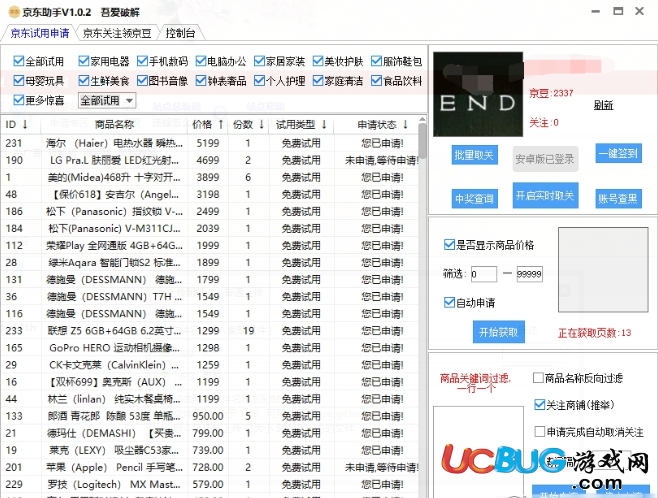Select row LG Pra.L 肤丽爱 LED红光
658x498 pixels.
pyautogui.click(x=210, y=160)
